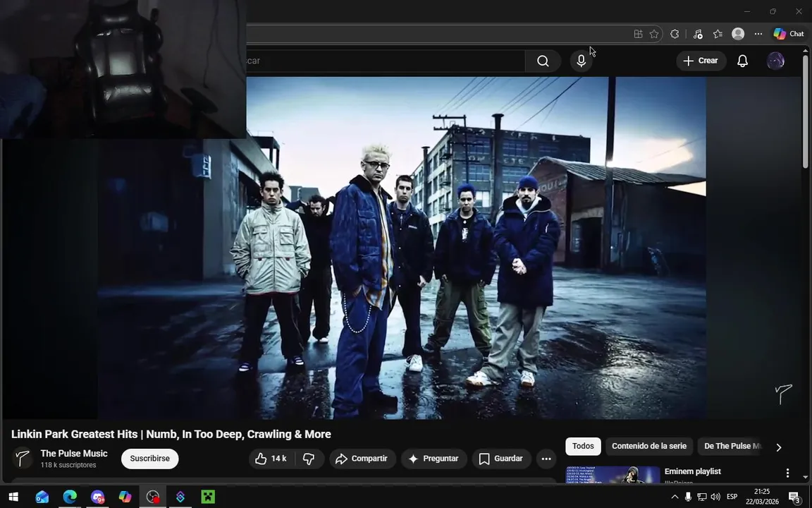Viewport: 812px width, 508px height.
Task: Click the video title text
Action: (x=171, y=435)
